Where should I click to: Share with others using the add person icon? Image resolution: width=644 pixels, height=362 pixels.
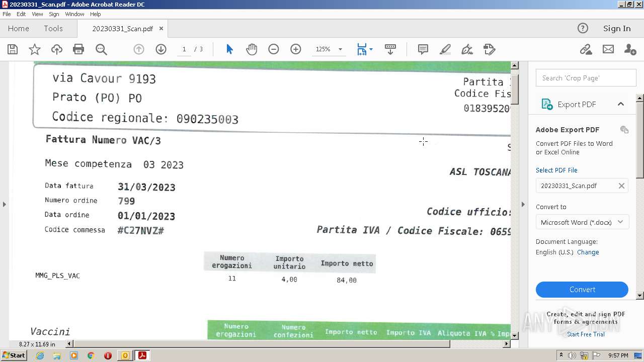click(x=630, y=49)
